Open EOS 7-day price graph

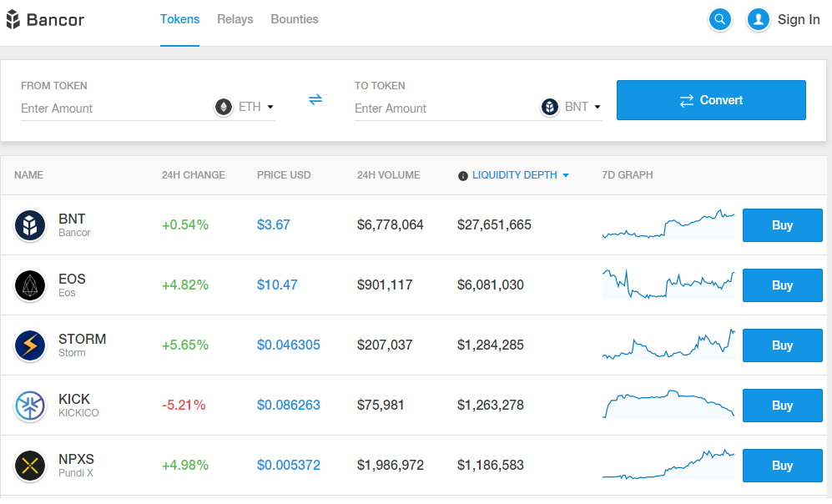(668, 285)
